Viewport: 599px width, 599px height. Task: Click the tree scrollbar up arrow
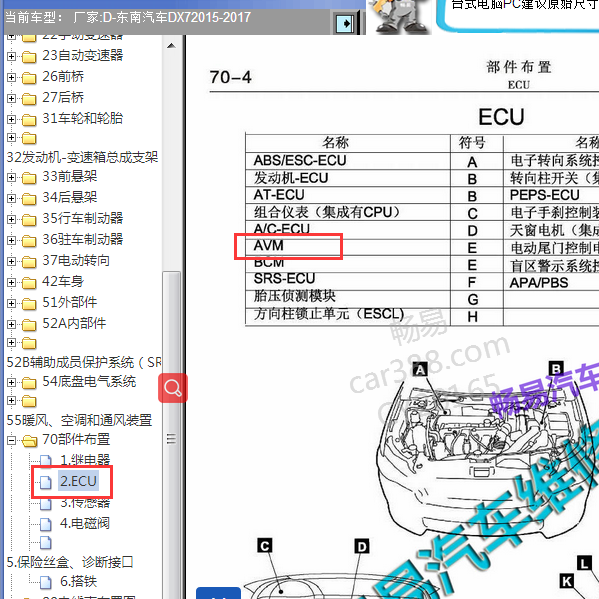point(171,46)
